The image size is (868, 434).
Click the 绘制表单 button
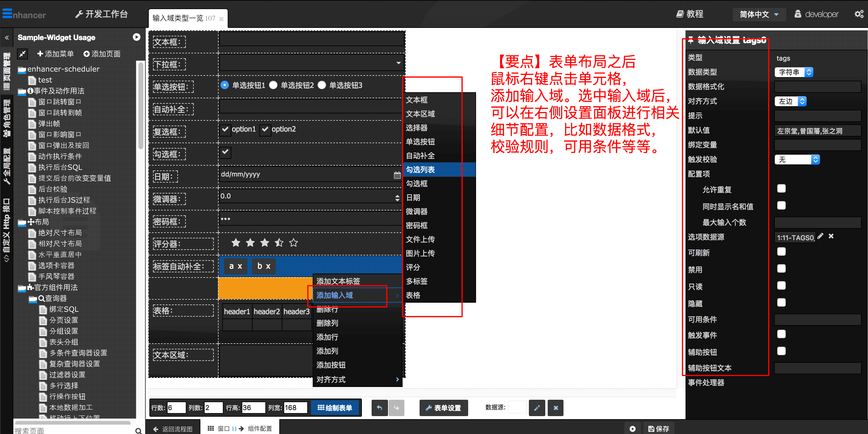pos(335,408)
